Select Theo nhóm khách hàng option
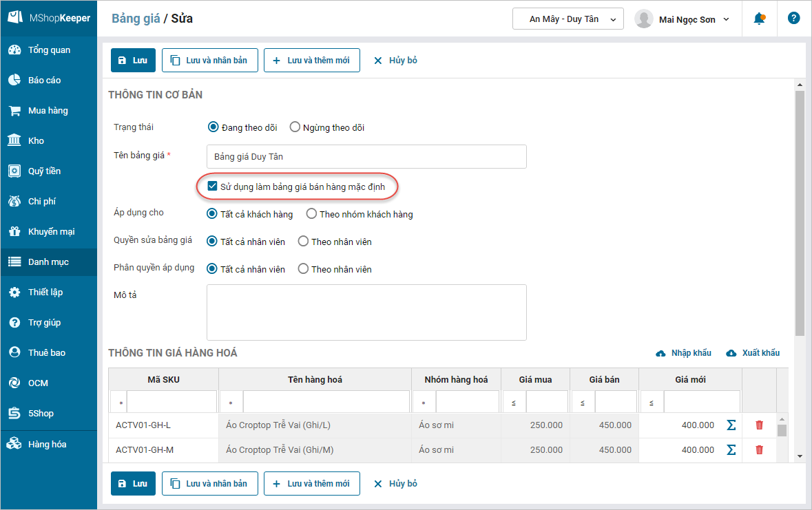Screen dimensions: 812x510 coord(311,214)
